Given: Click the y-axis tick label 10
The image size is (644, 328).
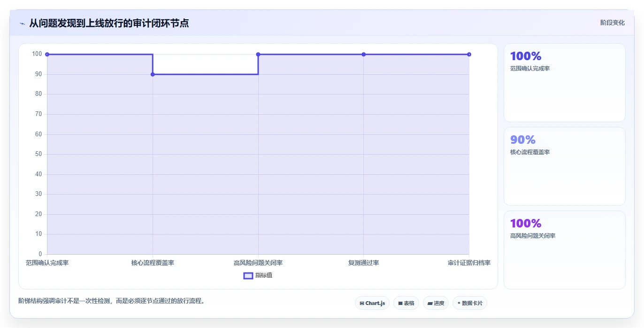Looking at the screenshot, I should click(x=38, y=234).
